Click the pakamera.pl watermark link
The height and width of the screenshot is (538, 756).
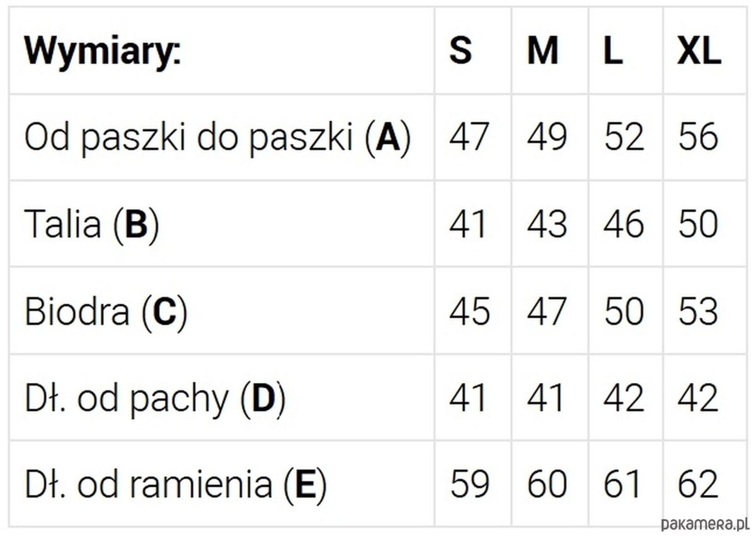pyautogui.click(x=705, y=522)
